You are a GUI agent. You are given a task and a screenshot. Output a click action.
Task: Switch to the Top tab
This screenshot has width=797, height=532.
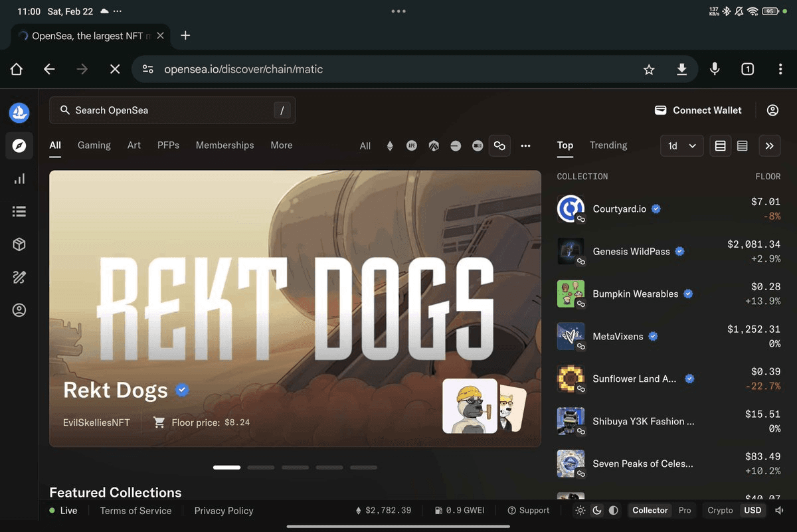565,145
